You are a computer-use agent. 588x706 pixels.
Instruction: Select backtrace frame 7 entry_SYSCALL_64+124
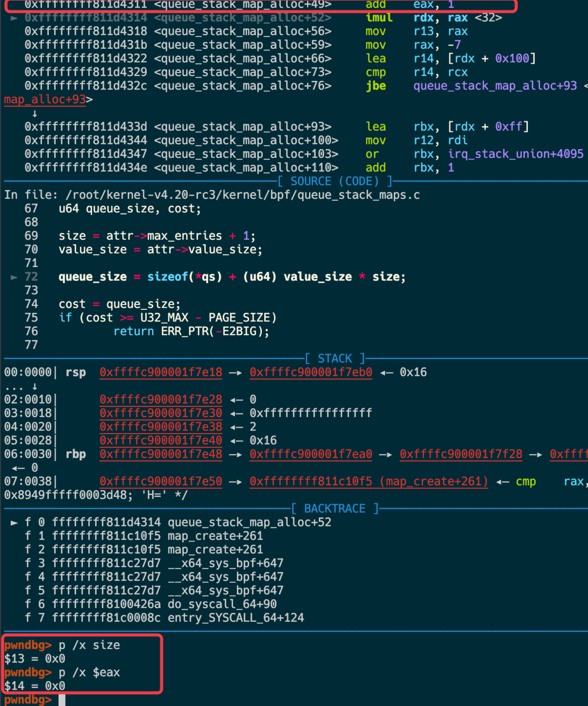pyautogui.click(x=164, y=618)
